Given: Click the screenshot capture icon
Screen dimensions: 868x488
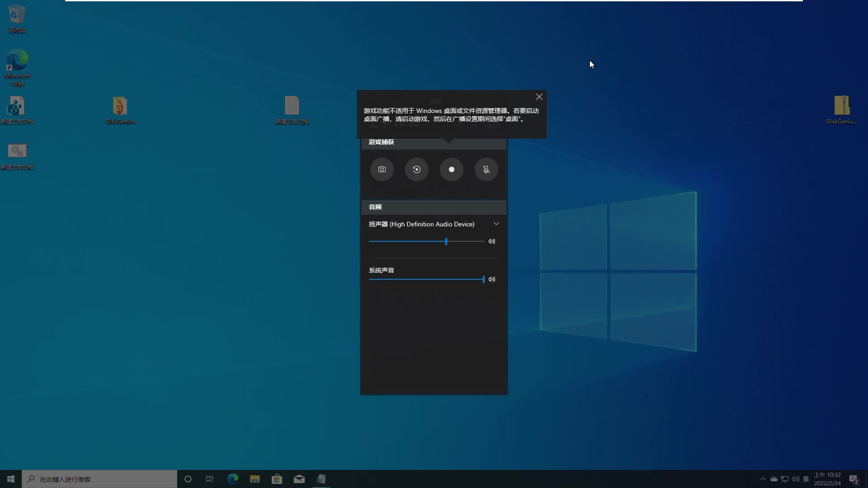Looking at the screenshot, I should (x=382, y=169).
